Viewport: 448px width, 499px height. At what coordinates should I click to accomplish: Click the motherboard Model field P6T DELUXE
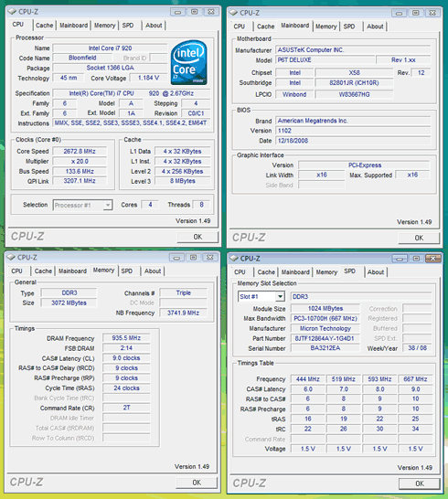point(325,59)
